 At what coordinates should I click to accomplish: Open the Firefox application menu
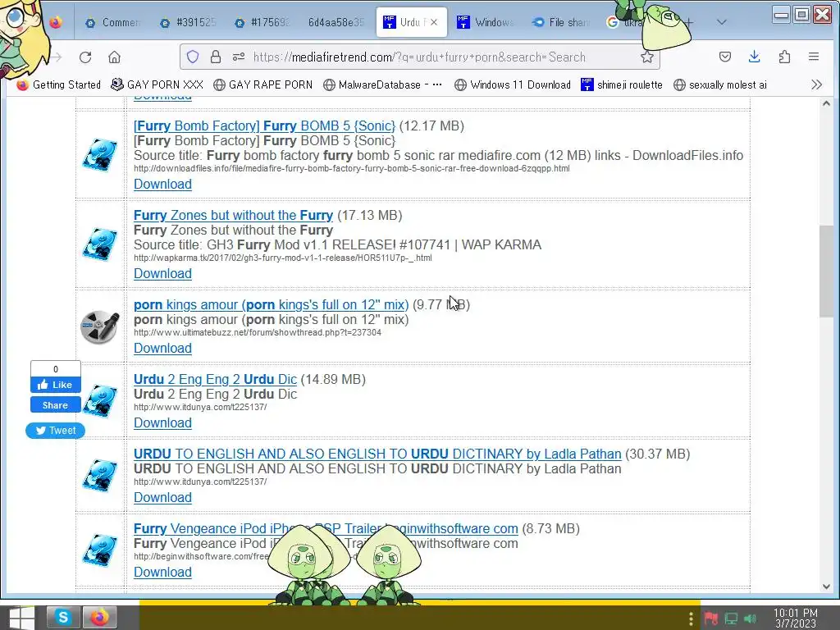814,57
